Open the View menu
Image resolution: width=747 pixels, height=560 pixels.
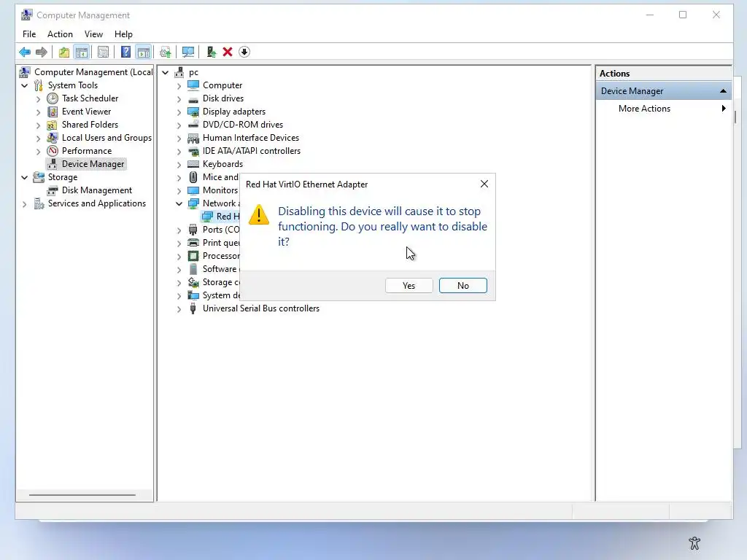click(x=93, y=34)
